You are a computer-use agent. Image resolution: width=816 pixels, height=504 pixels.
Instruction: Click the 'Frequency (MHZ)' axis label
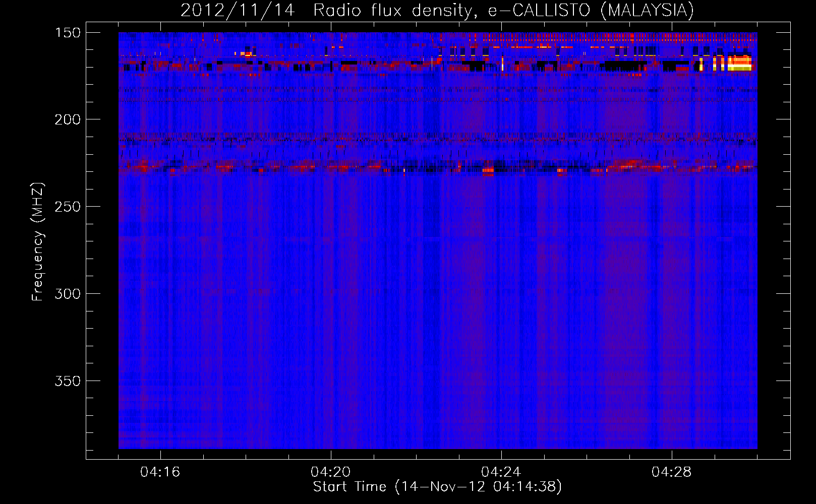coord(38,242)
